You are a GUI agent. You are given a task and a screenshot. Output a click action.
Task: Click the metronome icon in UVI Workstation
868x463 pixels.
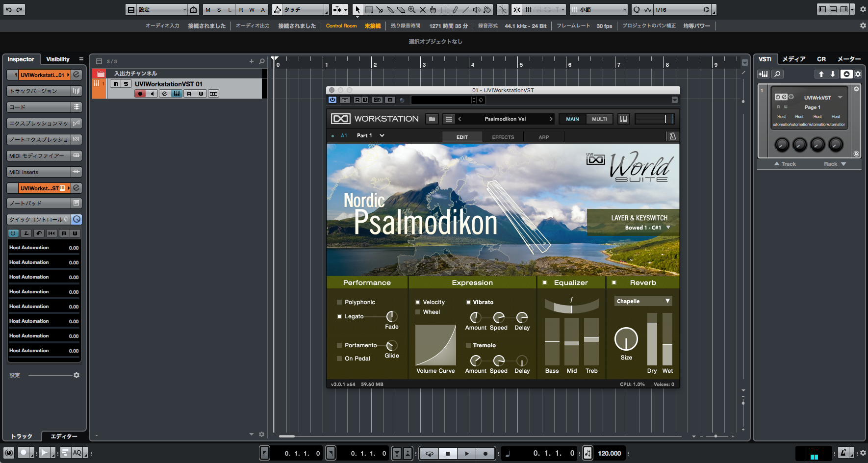pyautogui.click(x=673, y=136)
